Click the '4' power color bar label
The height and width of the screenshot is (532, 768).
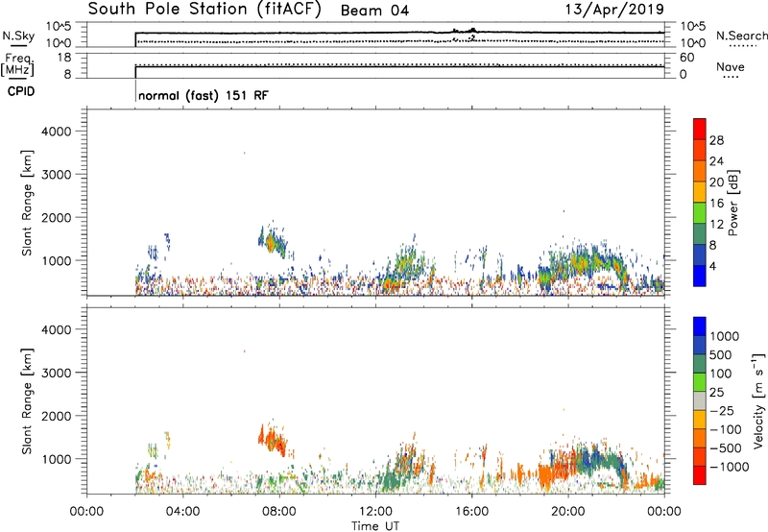[713, 266]
